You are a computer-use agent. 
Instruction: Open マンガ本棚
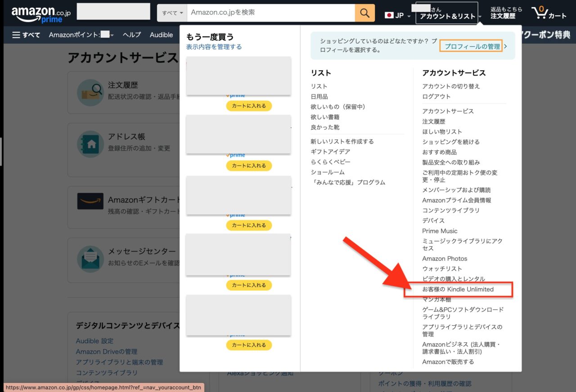point(436,300)
